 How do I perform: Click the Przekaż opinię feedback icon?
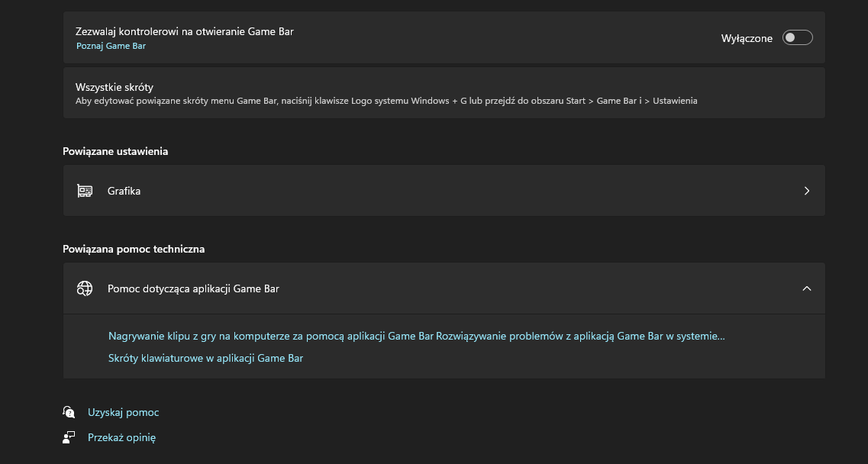pos(69,437)
